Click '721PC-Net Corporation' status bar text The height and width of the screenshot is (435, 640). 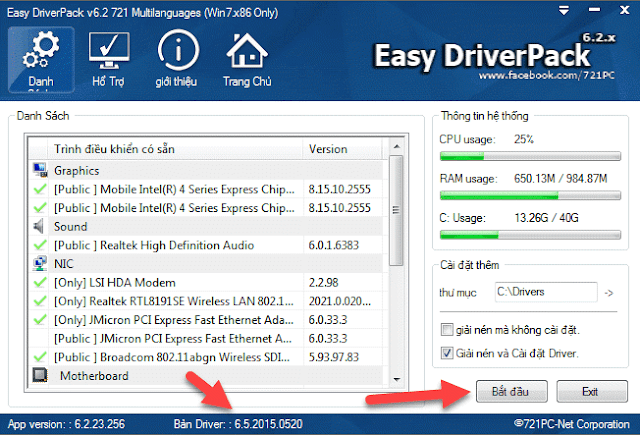point(572,424)
